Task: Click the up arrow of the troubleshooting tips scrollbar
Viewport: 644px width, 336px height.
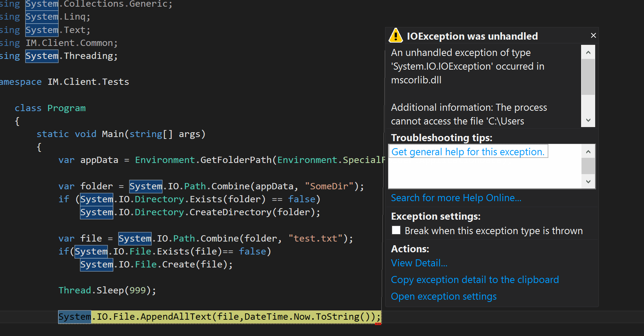Action: [588, 152]
